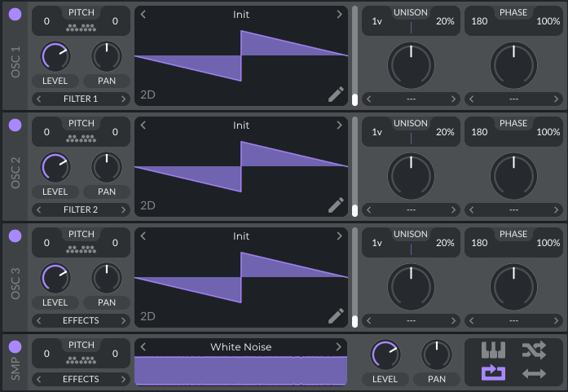Disable oscillator 2 with its power circle
The height and width of the screenshot is (392, 568).
point(15,125)
